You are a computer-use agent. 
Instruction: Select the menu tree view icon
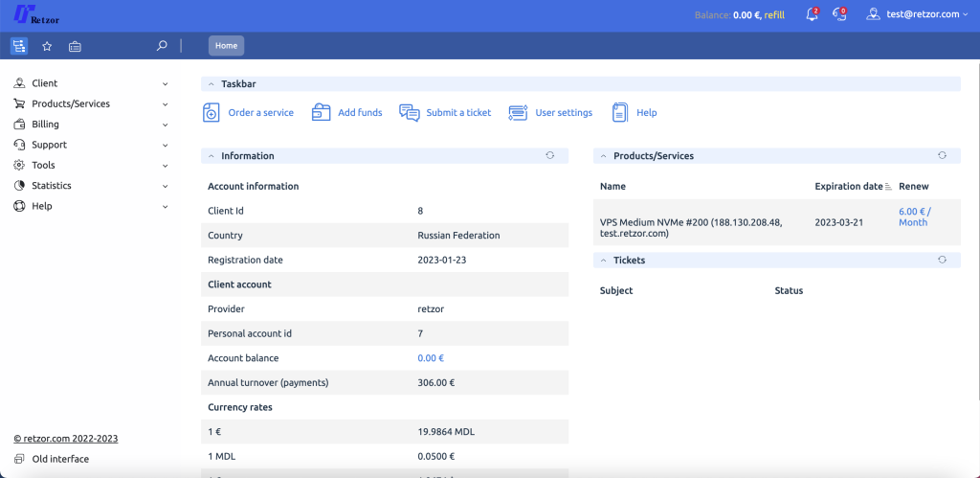[19, 46]
